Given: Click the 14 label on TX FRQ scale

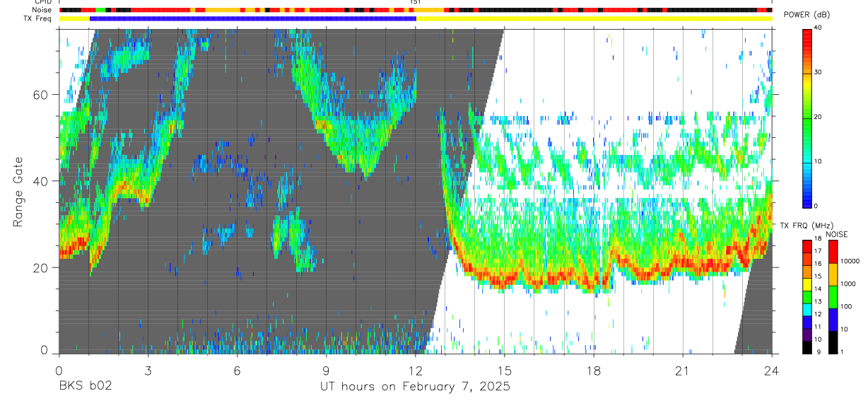Looking at the screenshot, I should [819, 289].
